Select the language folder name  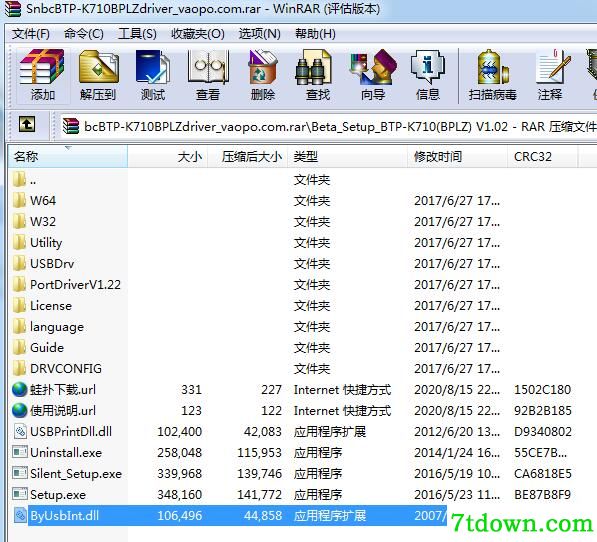57,327
